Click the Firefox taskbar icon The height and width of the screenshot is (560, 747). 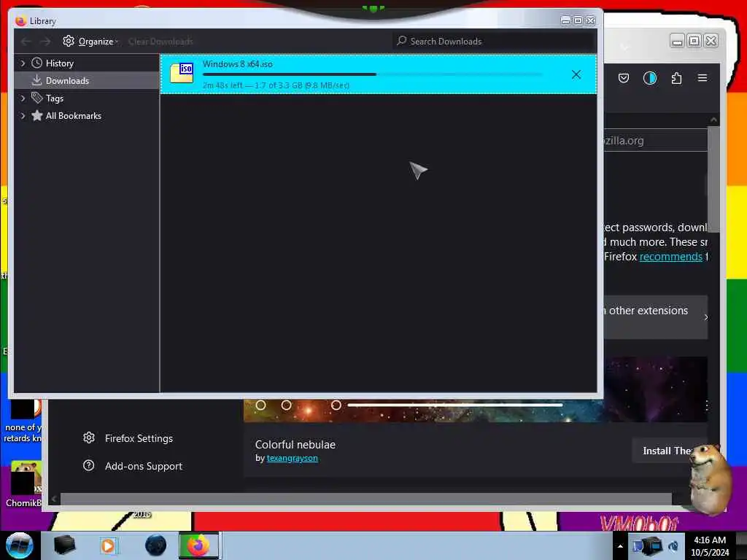[198, 545]
